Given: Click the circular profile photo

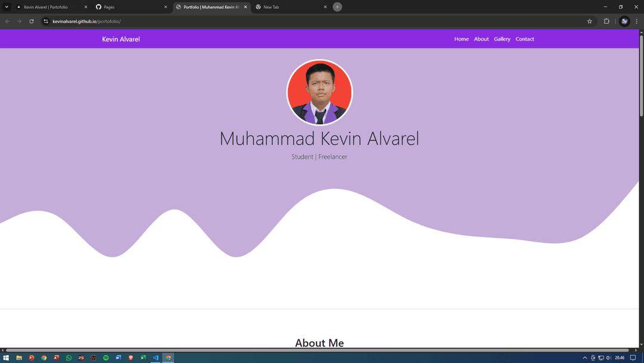Looking at the screenshot, I should (x=320, y=93).
